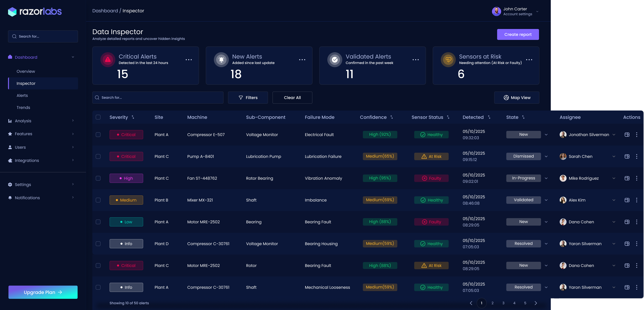Viewport: 644px width, 310px height.
Task: Select the Low severity row checkbox
Action: 98,222
